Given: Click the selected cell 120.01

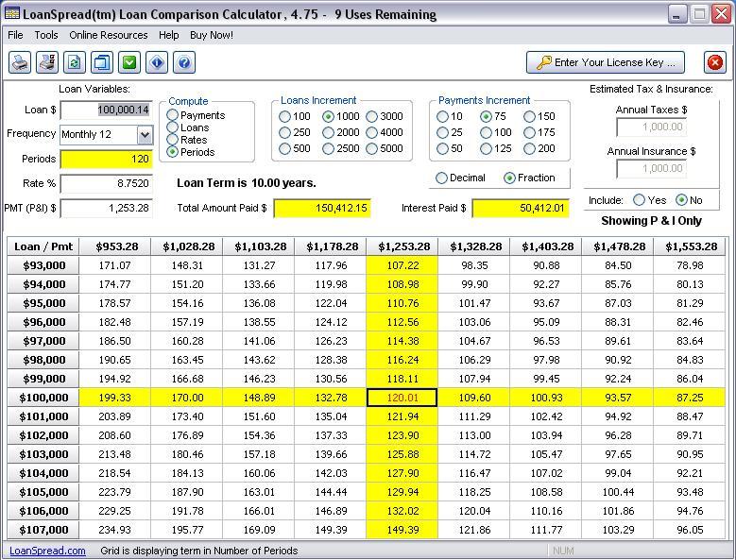Looking at the screenshot, I should point(402,398).
